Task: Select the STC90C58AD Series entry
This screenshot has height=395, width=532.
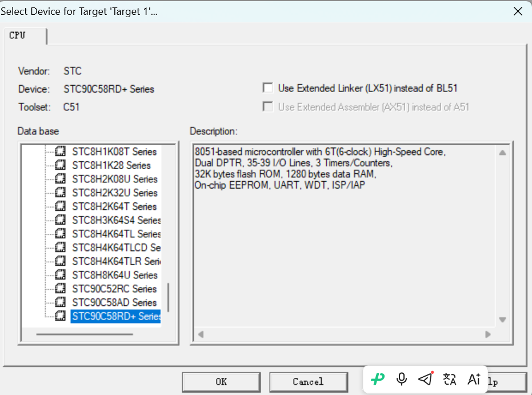Action: coord(114,302)
